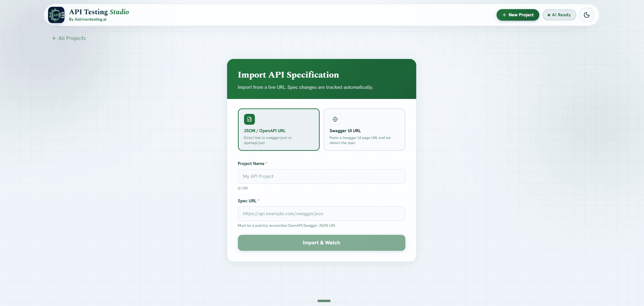644x306 pixels.
Task: Focus the Project Name input field
Action: pyautogui.click(x=321, y=176)
